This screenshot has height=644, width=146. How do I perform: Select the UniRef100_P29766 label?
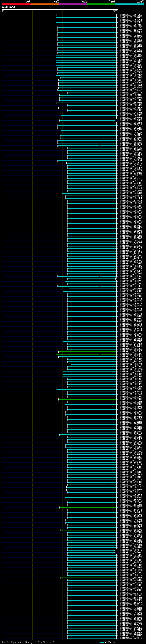(131, 50)
